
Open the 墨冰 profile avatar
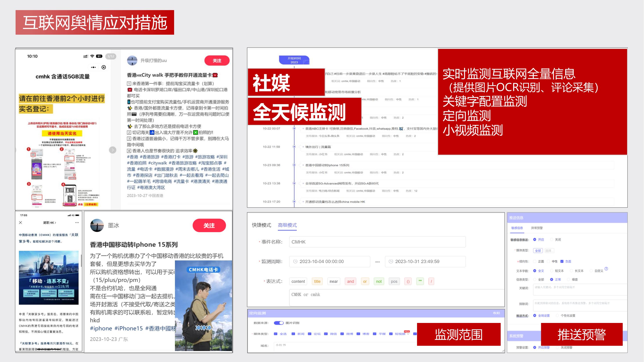[97, 225]
